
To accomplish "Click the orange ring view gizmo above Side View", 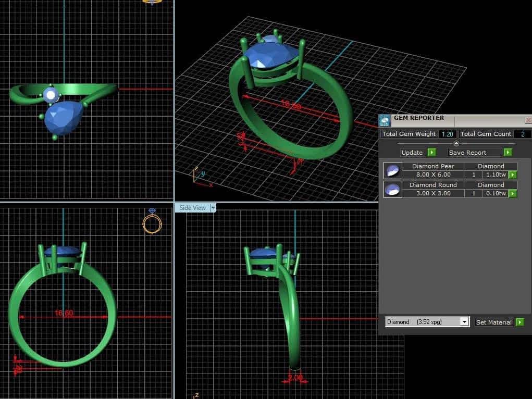I will [152, 223].
